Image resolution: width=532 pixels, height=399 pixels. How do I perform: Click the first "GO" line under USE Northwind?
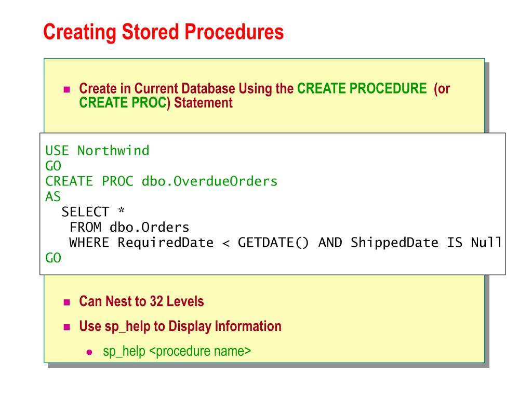point(53,166)
